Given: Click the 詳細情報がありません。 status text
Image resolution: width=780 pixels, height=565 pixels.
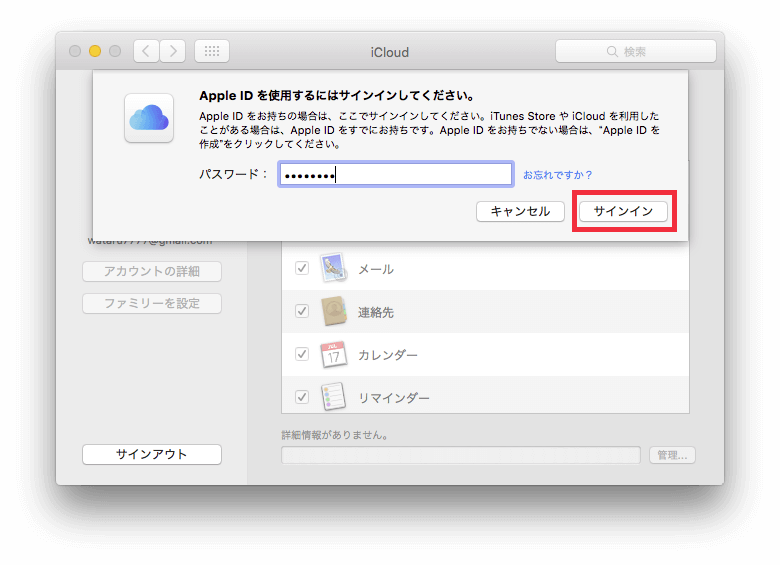Looking at the screenshot, I should [335, 435].
